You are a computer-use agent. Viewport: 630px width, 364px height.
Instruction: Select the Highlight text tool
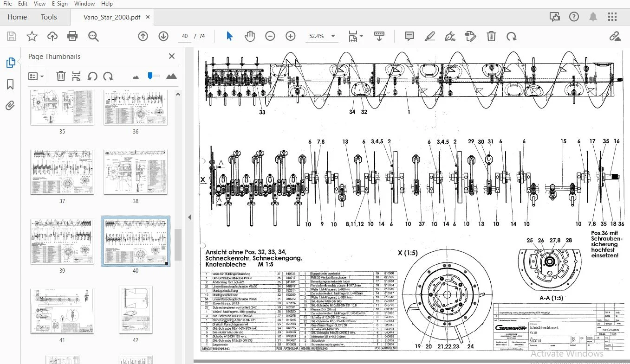click(430, 36)
